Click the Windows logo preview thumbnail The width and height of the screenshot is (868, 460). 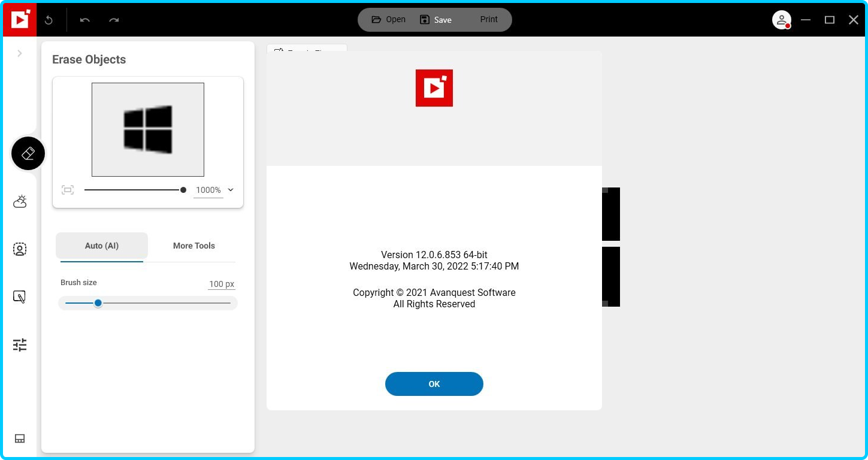[x=148, y=129]
